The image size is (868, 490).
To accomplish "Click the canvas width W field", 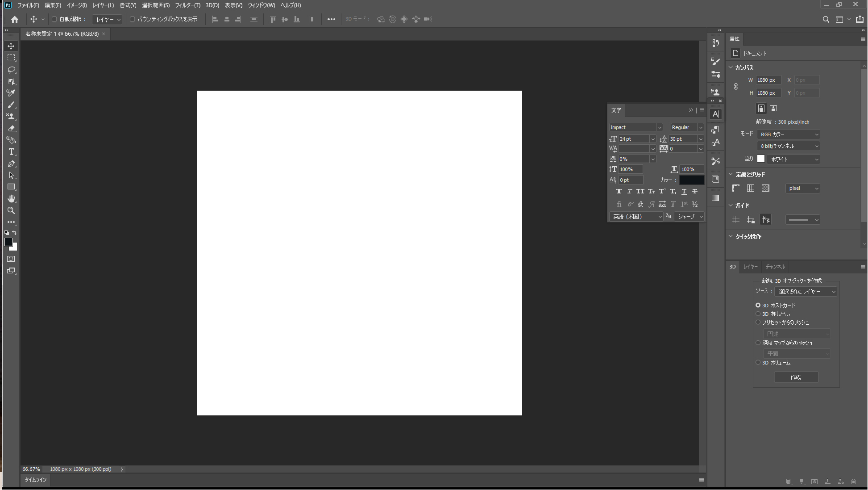I will point(768,80).
